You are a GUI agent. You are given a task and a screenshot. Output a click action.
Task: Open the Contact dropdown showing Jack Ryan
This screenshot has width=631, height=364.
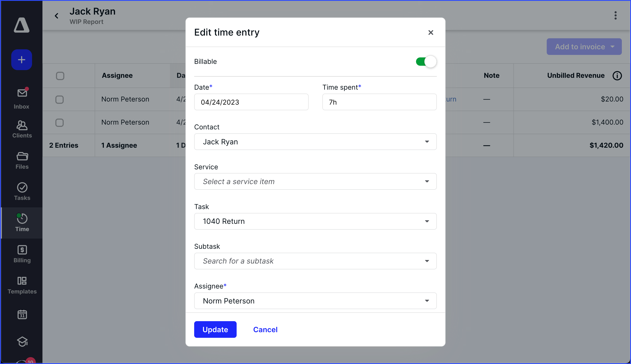click(315, 141)
